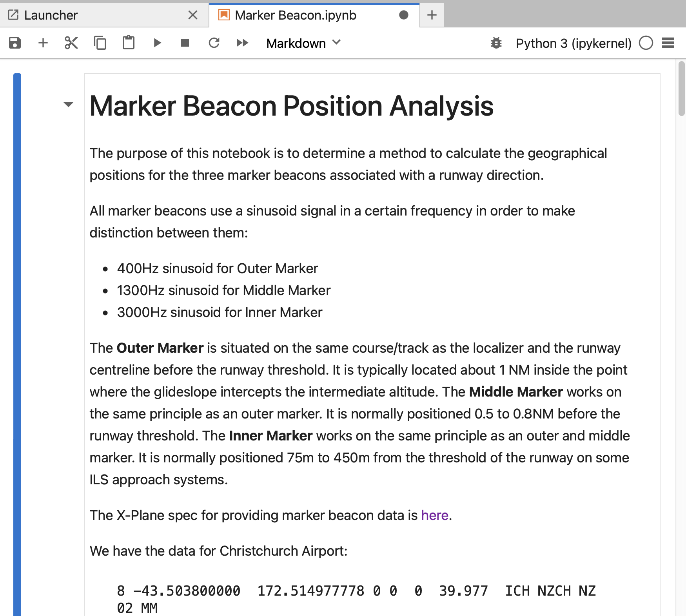
Task: Click the kernel busy status indicator
Action: pyautogui.click(x=646, y=43)
